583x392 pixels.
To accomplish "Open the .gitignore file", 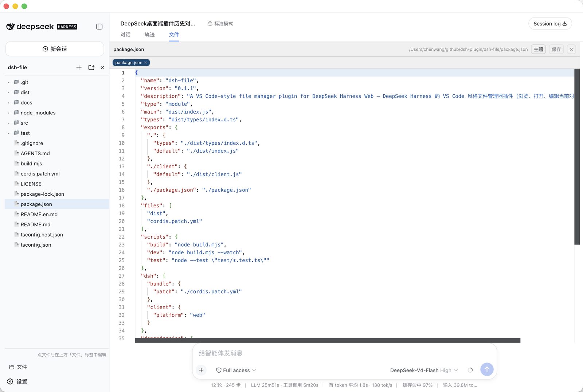I will tap(57, 144).
